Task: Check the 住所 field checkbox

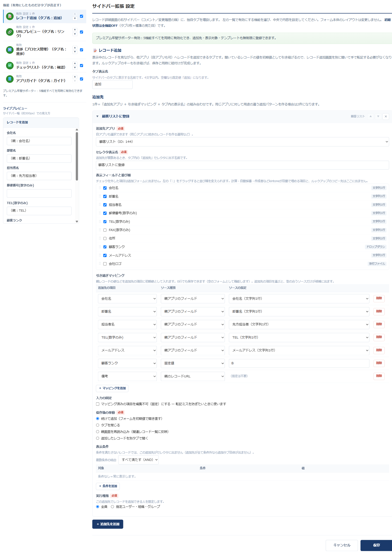Action: (x=105, y=238)
